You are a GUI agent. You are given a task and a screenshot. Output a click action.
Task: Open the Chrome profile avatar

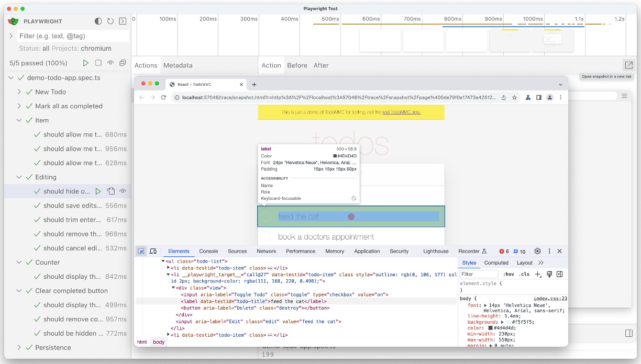[x=550, y=97]
